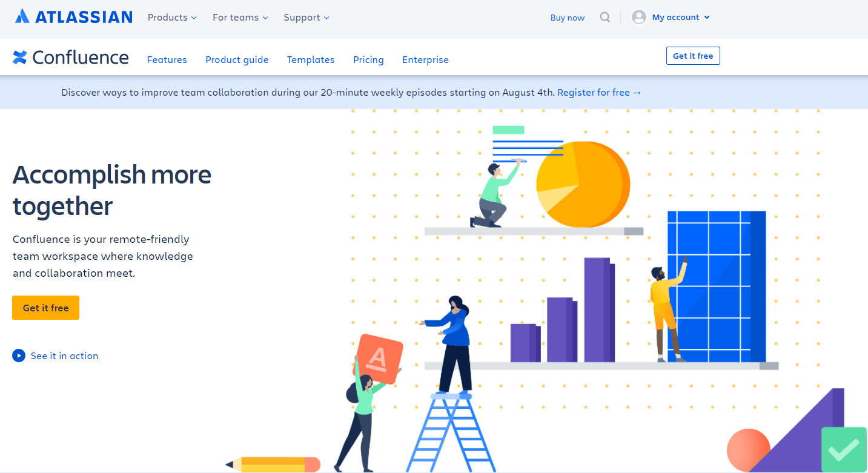Click the orange letter A block
The image size is (868, 473).
[378, 359]
